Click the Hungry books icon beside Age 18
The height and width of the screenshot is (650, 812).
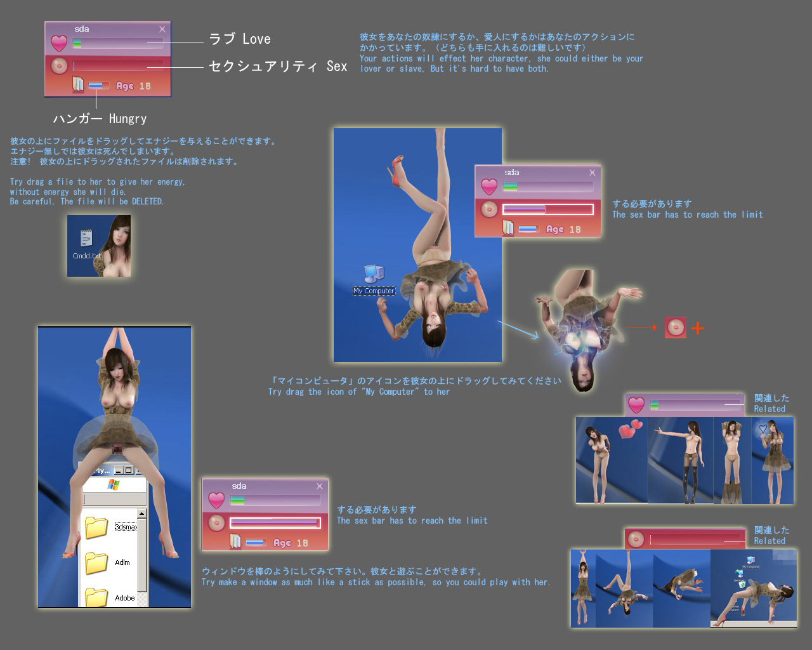(x=78, y=84)
